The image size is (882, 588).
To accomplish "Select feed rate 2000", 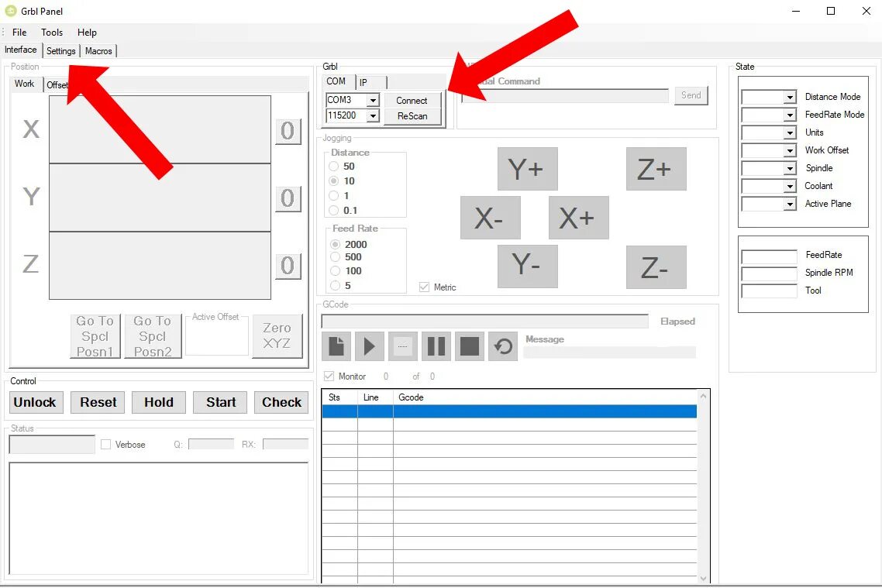I will (336, 245).
